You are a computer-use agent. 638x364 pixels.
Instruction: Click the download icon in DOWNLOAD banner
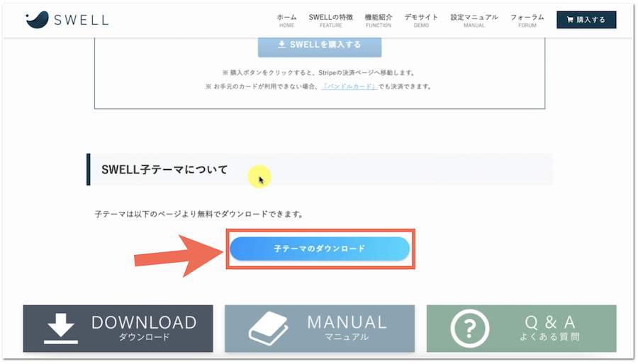(x=61, y=329)
